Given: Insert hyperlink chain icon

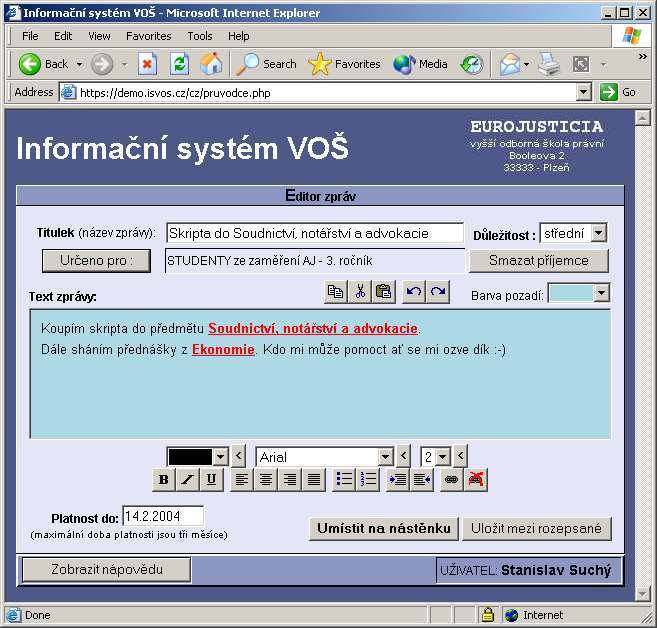Looking at the screenshot, I should (x=452, y=479).
